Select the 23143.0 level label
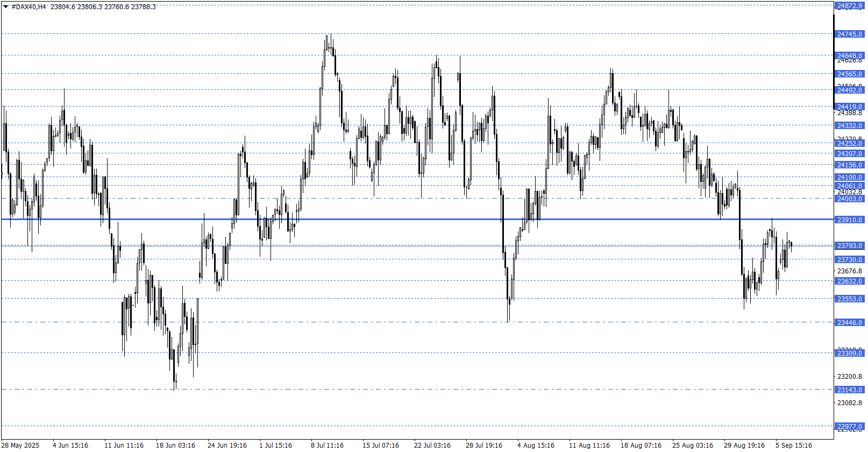The image size is (868, 452). [849, 390]
